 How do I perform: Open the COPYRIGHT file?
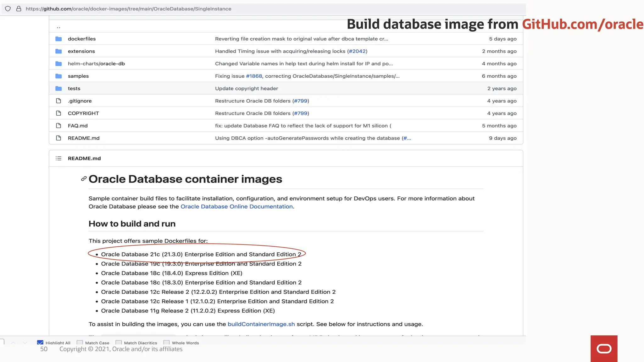pyautogui.click(x=83, y=113)
